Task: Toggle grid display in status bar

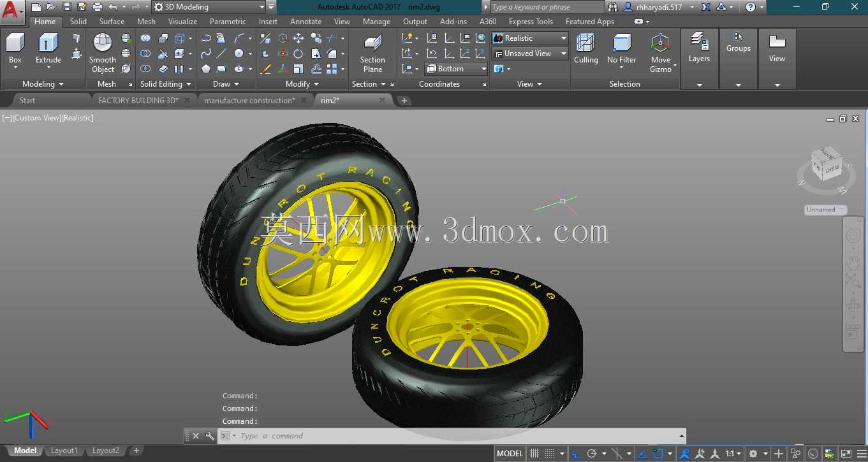Action: click(x=534, y=454)
